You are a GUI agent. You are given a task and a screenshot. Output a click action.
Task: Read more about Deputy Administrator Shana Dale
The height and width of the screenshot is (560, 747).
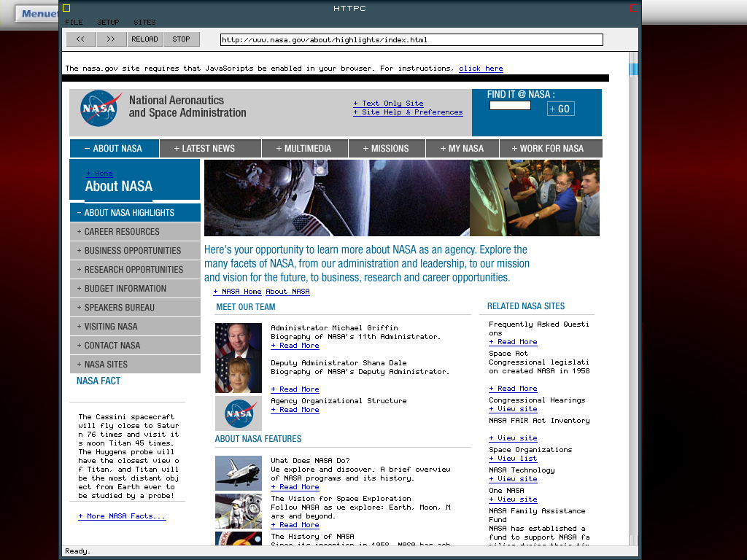[x=295, y=389]
